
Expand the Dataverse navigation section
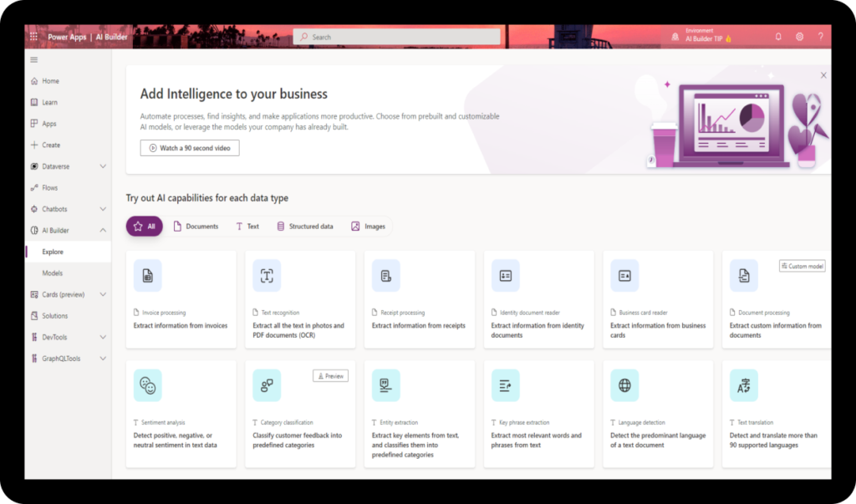coord(103,166)
